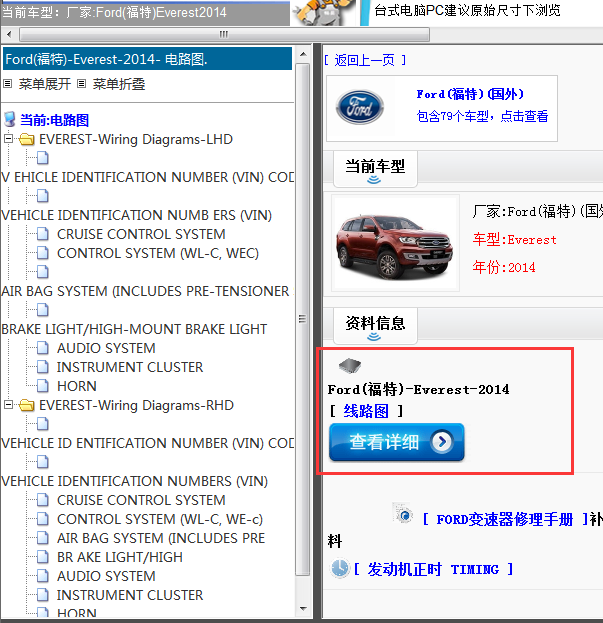Click the tree panel scroll-down arrow
Screen dimensions: 603x623
click(x=303, y=609)
